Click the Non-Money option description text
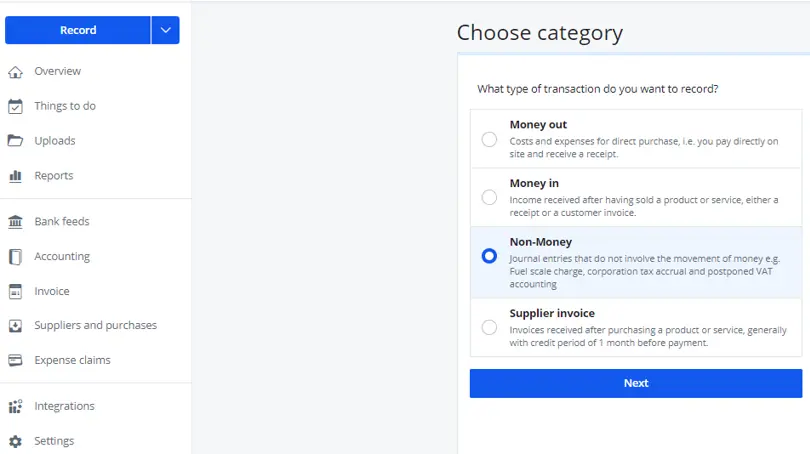Screen dimensions: 810x454 pyautogui.click(x=645, y=271)
